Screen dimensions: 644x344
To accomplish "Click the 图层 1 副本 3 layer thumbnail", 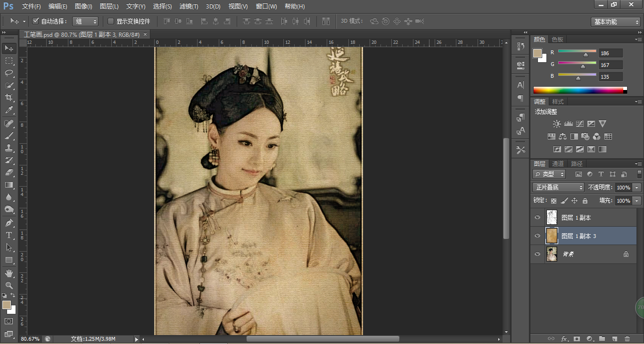I will point(552,236).
